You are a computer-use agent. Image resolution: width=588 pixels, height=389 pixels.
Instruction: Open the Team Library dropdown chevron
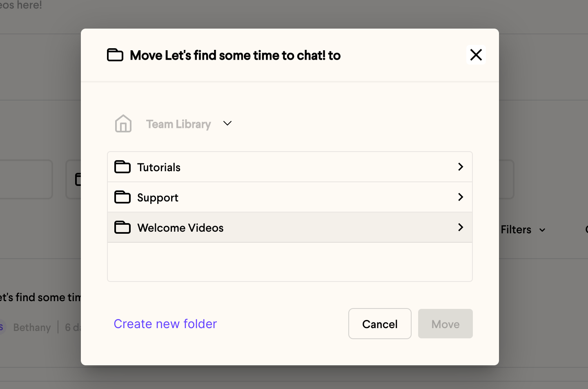pyautogui.click(x=227, y=123)
